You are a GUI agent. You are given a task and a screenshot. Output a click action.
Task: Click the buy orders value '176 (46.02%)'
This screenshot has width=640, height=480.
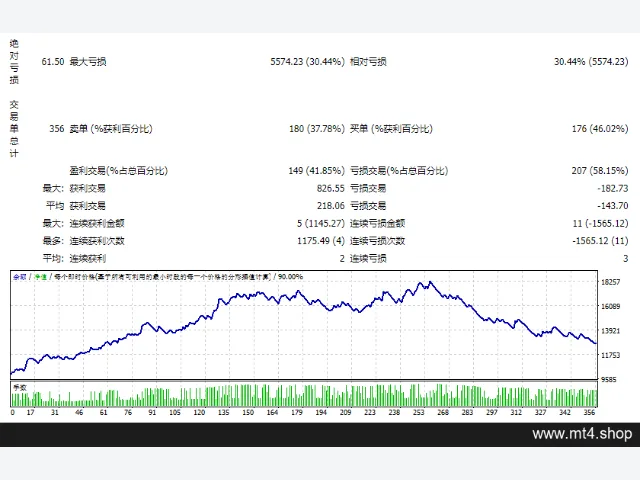tap(600, 129)
